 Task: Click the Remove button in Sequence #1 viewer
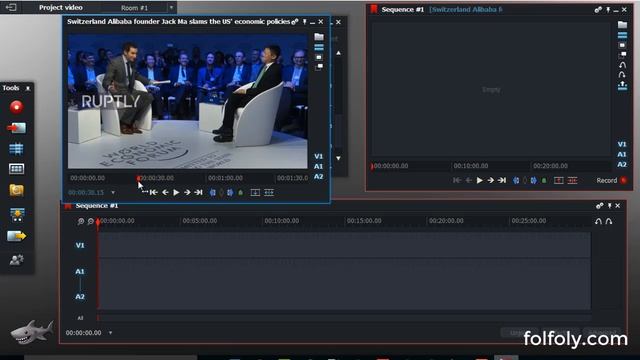click(x=573, y=180)
